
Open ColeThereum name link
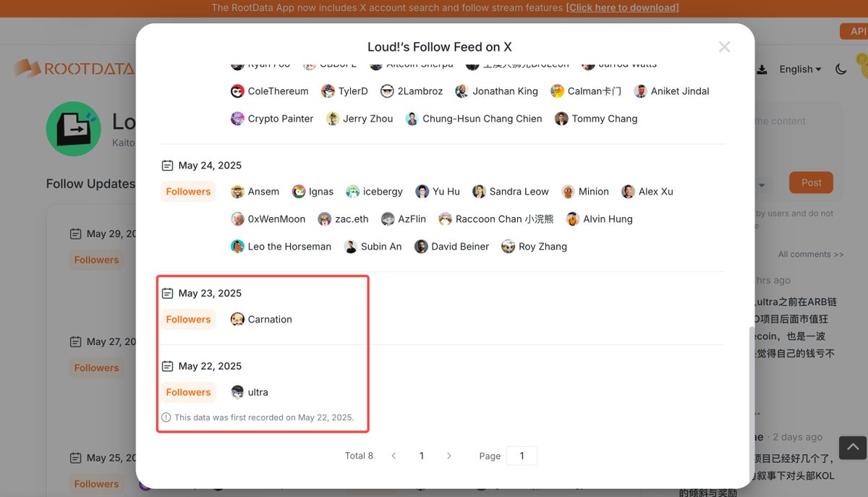[x=278, y=91]
